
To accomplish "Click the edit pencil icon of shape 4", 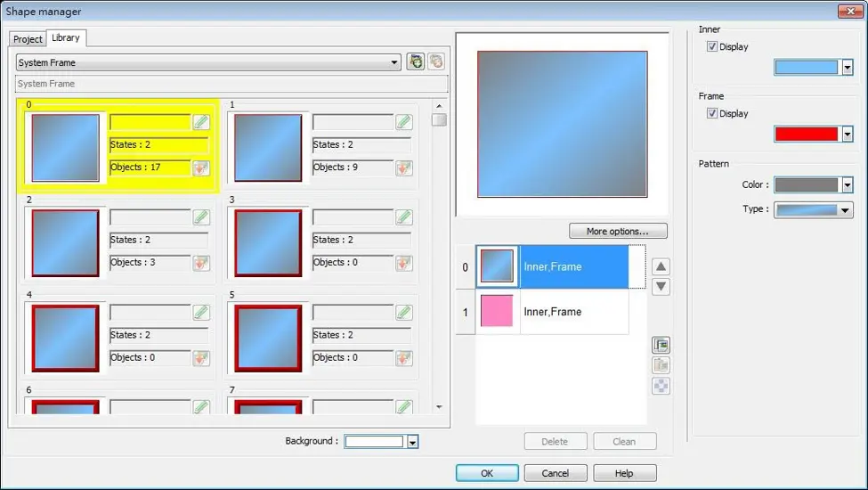I will tap(201, 313).
